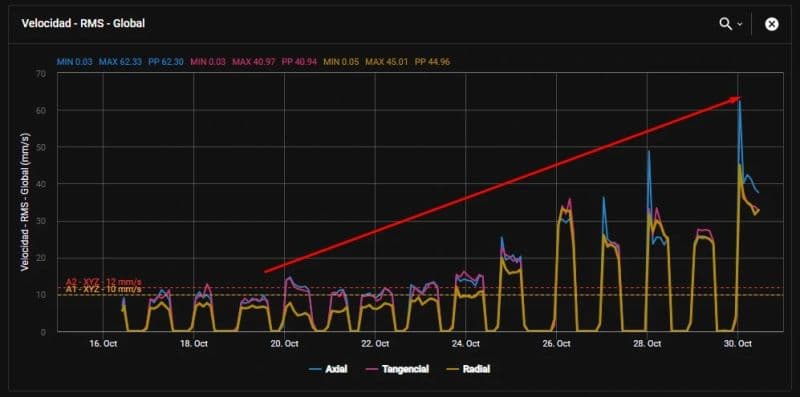The height and width of the screenshot is (397, 800).
Task: Click the Axial spike at 28. Oct
Action: pyautogui.click(x=648, y=151)
